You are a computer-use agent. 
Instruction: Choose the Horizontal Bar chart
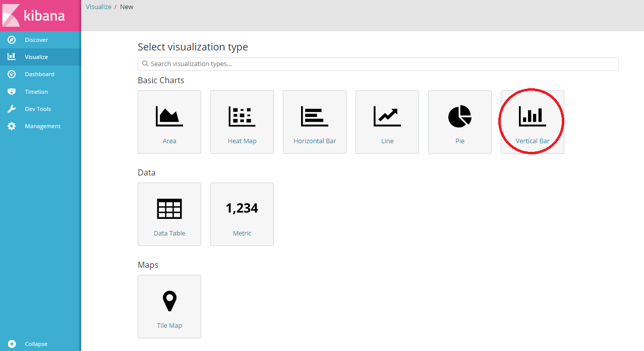point(315,122)
